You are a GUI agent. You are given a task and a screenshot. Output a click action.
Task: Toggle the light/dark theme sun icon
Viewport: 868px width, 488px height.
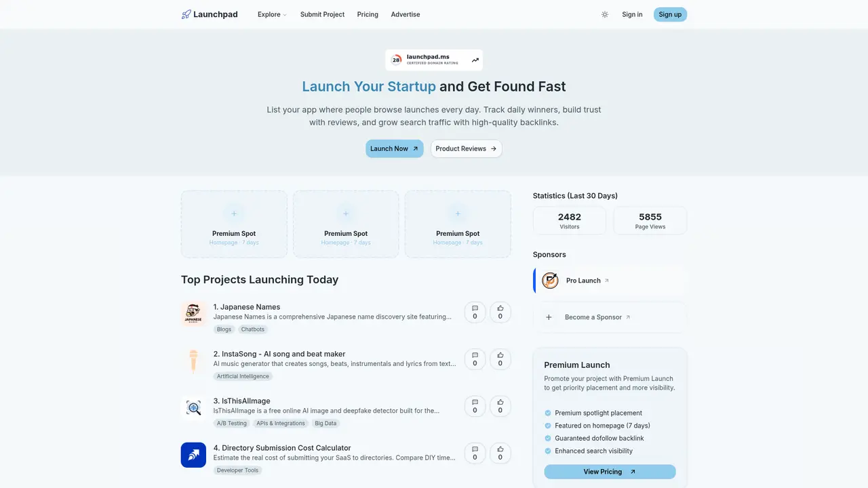[x=605, y=14]
